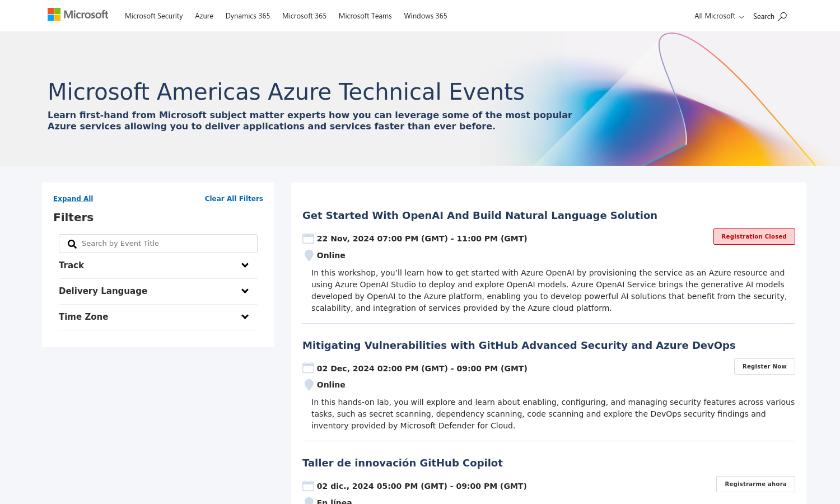Click calendar icon for GitHub Advanced Security event
Screen dimensions: 840x504
tap(308, 368)
